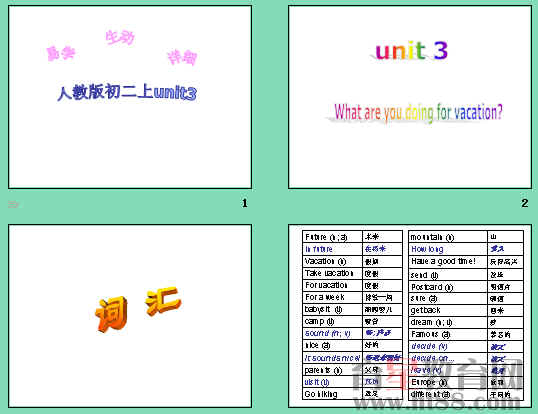Click the rainbow 'unit 3' WordArt heading
The height and width of the screenshot is (414, 538).
[x=411, y=51]
